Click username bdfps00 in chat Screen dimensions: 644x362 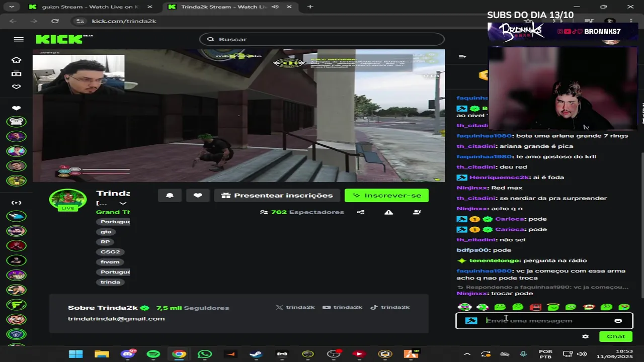(473, 250)
